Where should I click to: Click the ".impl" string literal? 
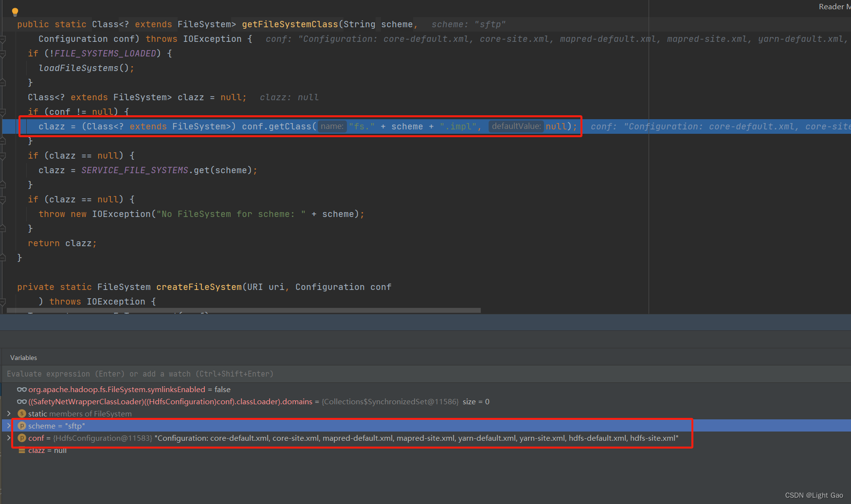pos(458,126)
